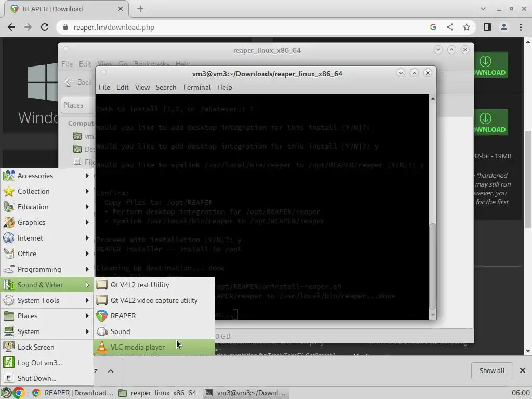Expand the Graphics category
The width and height of the screenshot is (532, 399).
pyautogui.click(x=47, y=222)
